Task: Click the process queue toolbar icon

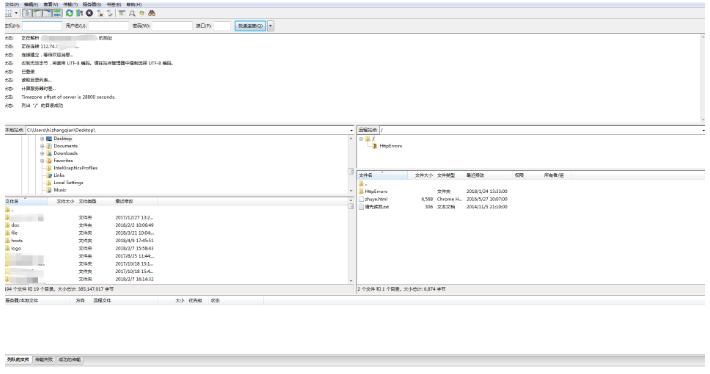Action: point(80,13)
